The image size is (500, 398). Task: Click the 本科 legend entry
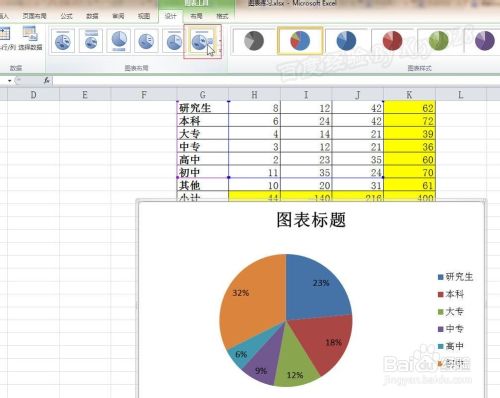coord(451,294)
